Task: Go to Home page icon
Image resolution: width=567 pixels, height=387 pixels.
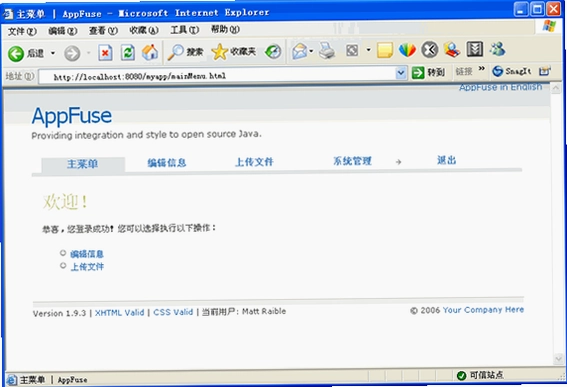Action: pos(150,52)
